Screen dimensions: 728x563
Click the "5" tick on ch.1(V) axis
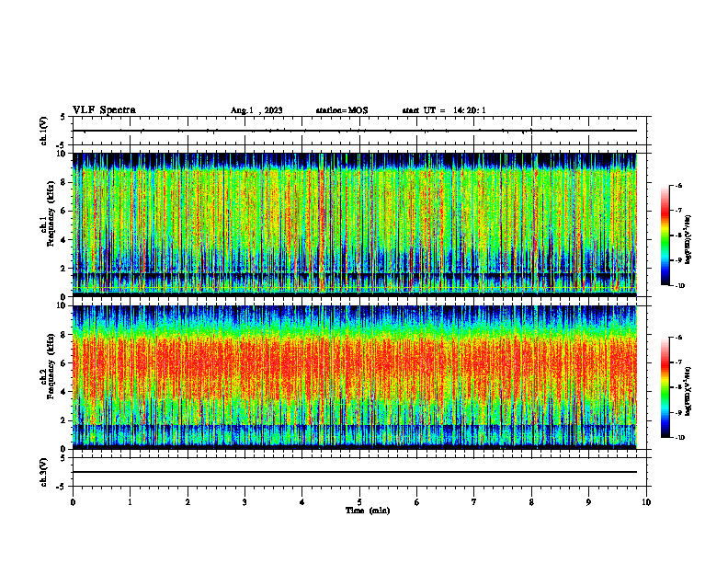click(64, 117)
